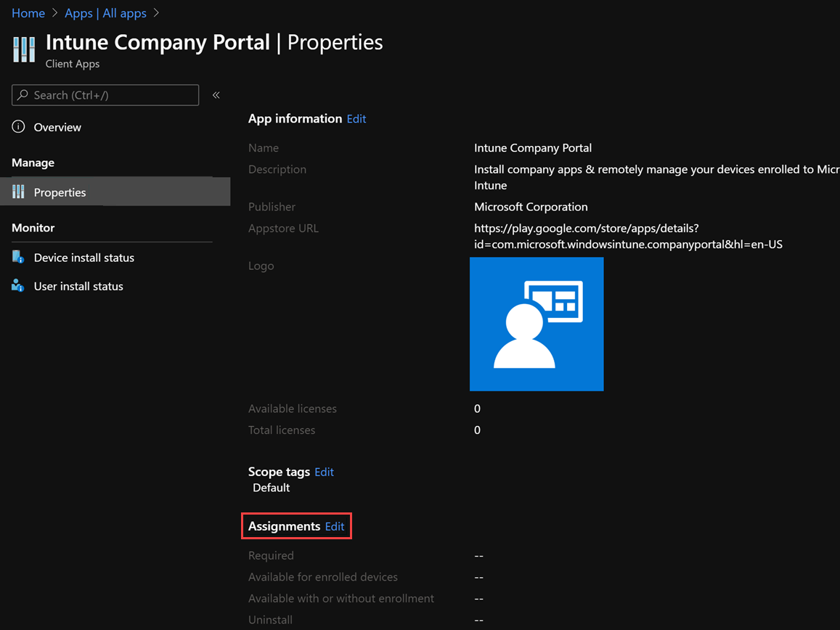Click the Description field label
Viewport: 840px width, 630px height.
[277, 169]
